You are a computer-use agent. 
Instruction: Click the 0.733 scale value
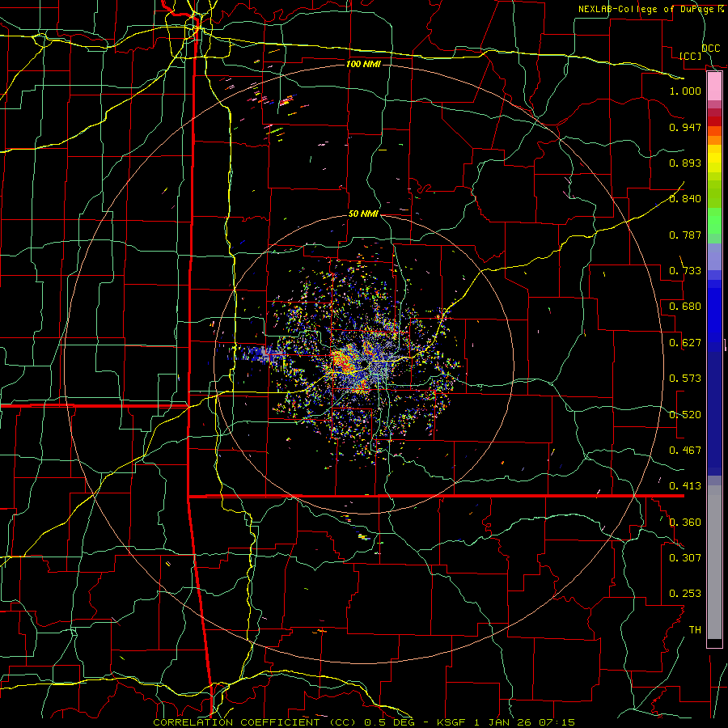tap(685, 270)
